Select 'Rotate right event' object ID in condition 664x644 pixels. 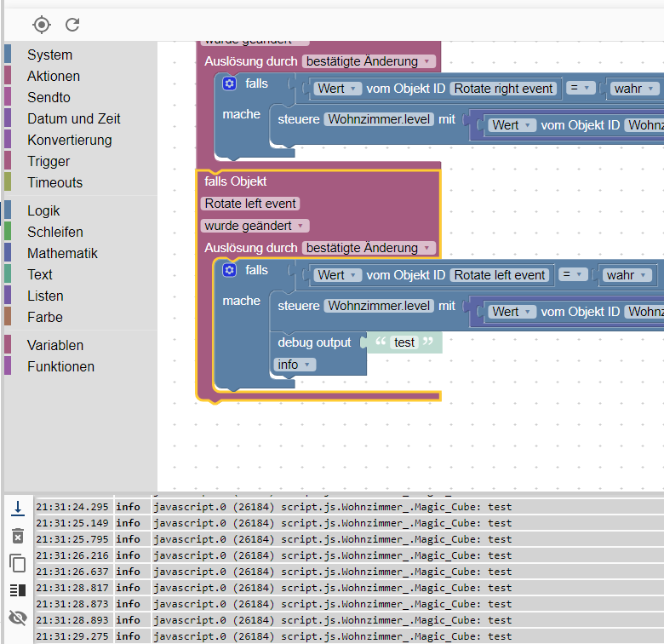[x=503, y=88]
